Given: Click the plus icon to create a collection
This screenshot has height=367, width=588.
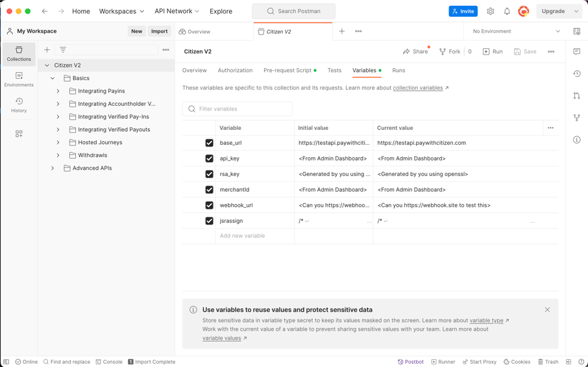Looking at the screenshot, I should [x=47, y=49].
